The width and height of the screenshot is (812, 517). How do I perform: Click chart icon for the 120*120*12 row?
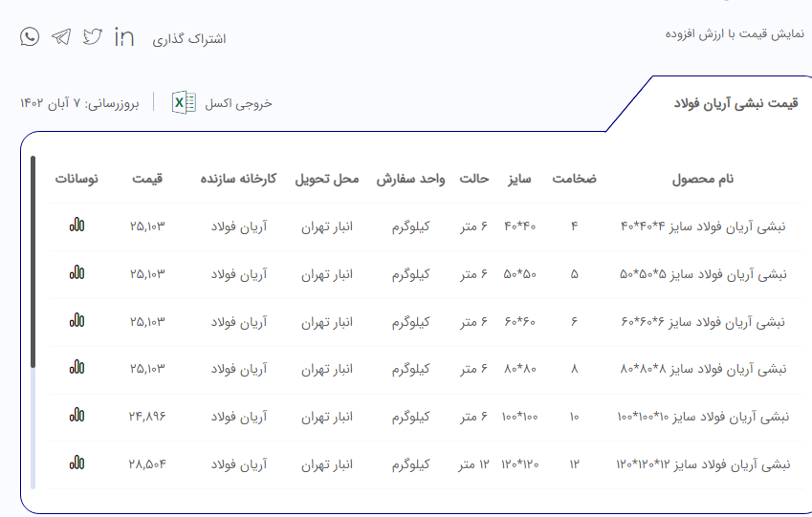(77, 463)
